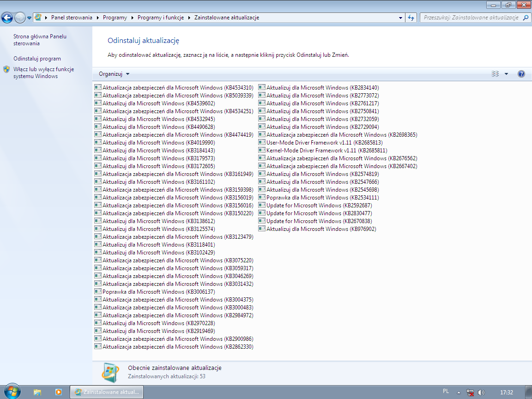
Task: Launch Windows Explorer from taskbar
Action: [x=37, y=392]
